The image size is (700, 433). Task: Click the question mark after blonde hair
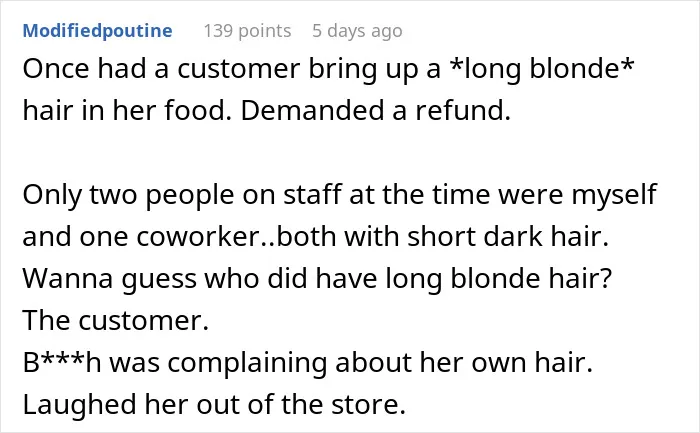coord(606,279)
